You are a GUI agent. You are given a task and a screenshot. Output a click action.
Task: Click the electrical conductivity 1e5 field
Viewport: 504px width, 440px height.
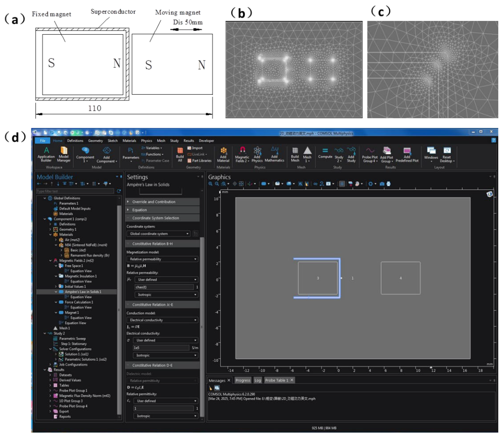click(161, 348)
